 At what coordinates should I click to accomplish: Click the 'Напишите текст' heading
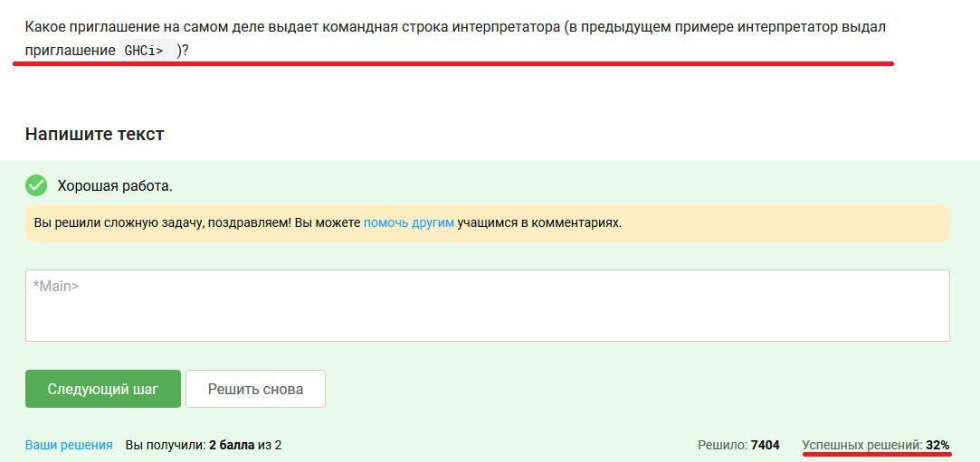pos(94,134)
